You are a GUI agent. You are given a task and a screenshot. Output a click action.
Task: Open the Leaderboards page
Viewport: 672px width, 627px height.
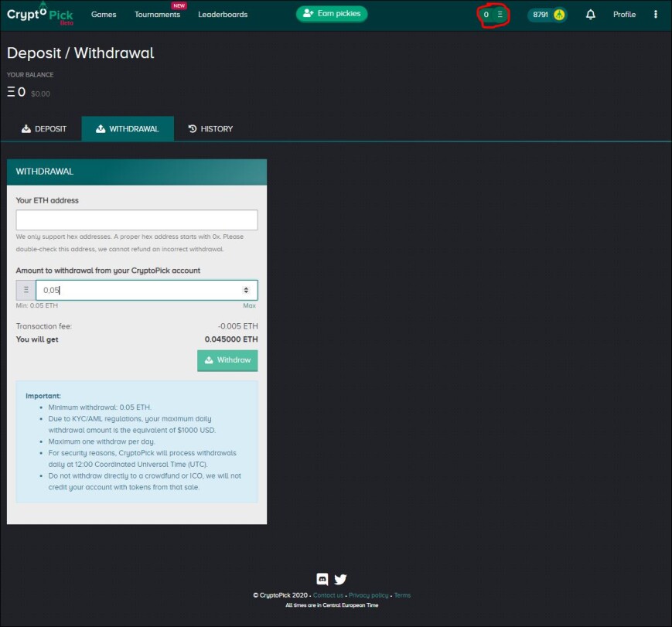pos(223,15)
